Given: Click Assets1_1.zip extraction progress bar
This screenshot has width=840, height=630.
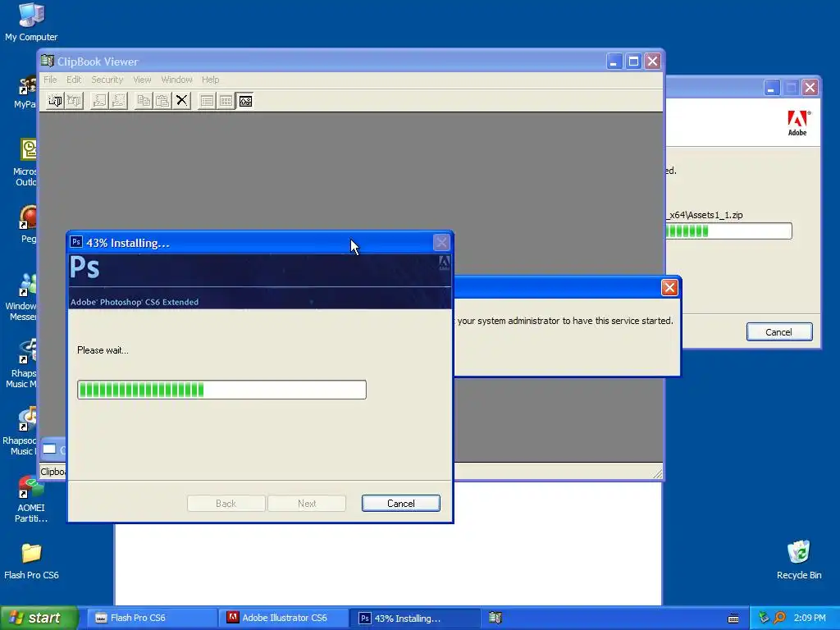Looking at the screenshot, I should coord(728,231).
